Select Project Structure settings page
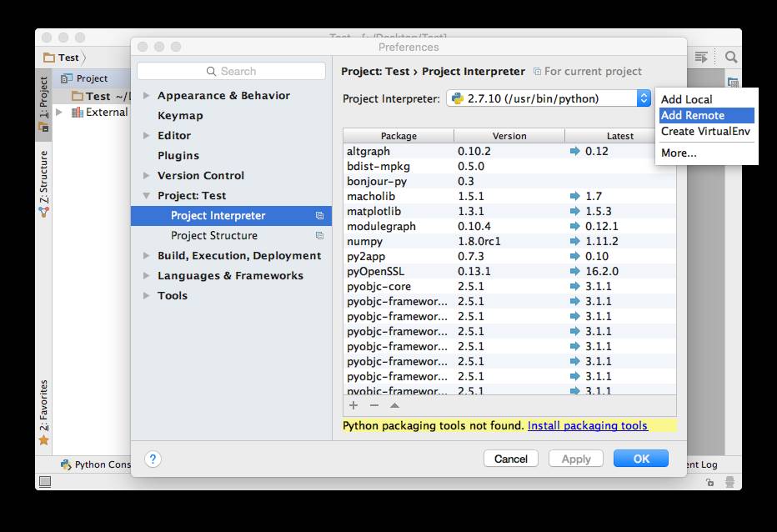The height and width of the screenshot is (532, 777). tap(232, 235)
